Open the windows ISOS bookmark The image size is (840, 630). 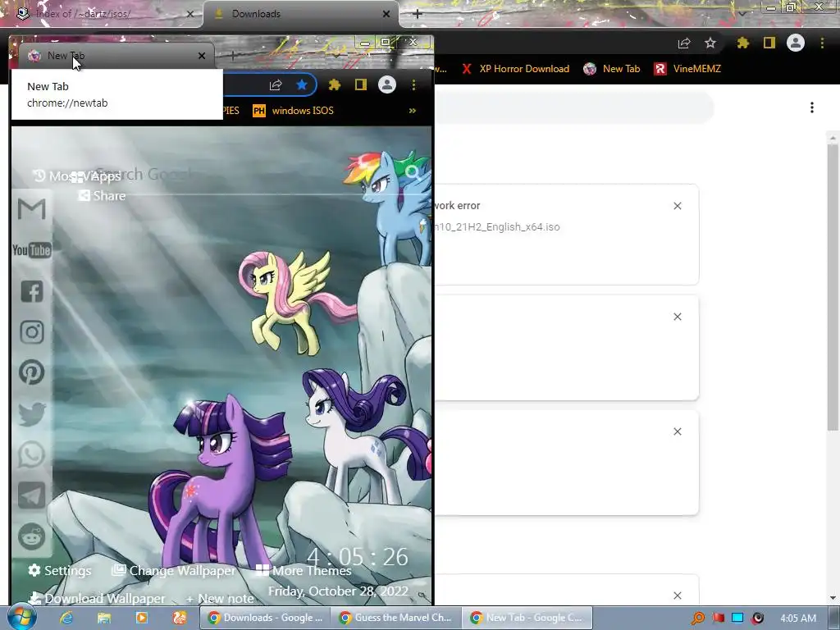(x=294, y=111)
